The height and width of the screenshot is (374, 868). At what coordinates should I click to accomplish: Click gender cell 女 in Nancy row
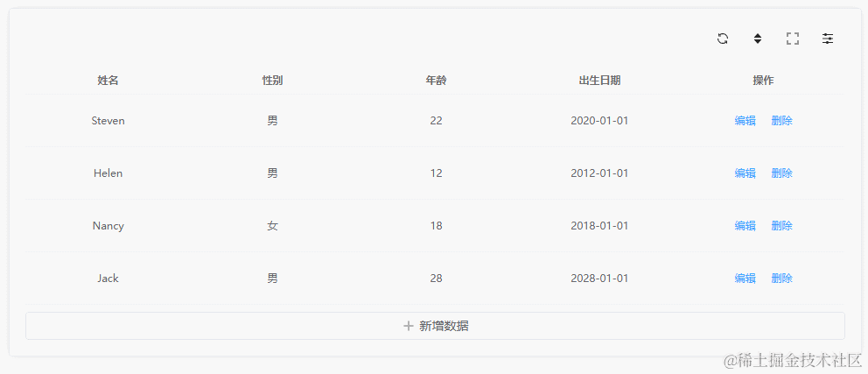click(x=272, y=226)
